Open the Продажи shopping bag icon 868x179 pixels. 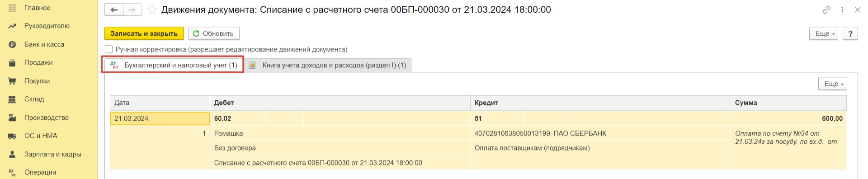(12, 63)
